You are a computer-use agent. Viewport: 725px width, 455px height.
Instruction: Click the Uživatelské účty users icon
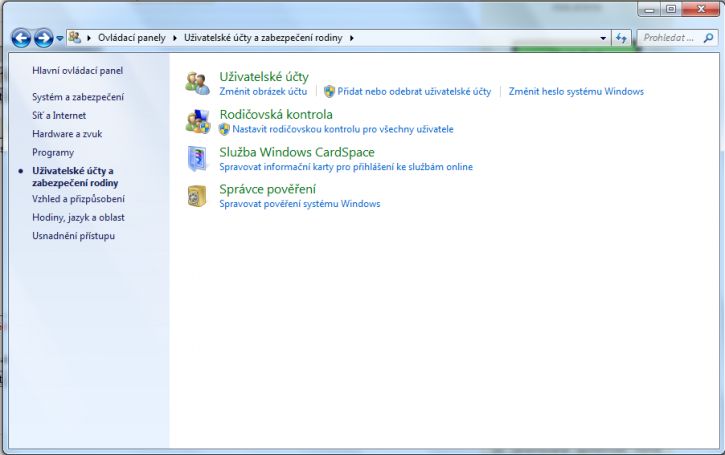click(x=197, y=83)
